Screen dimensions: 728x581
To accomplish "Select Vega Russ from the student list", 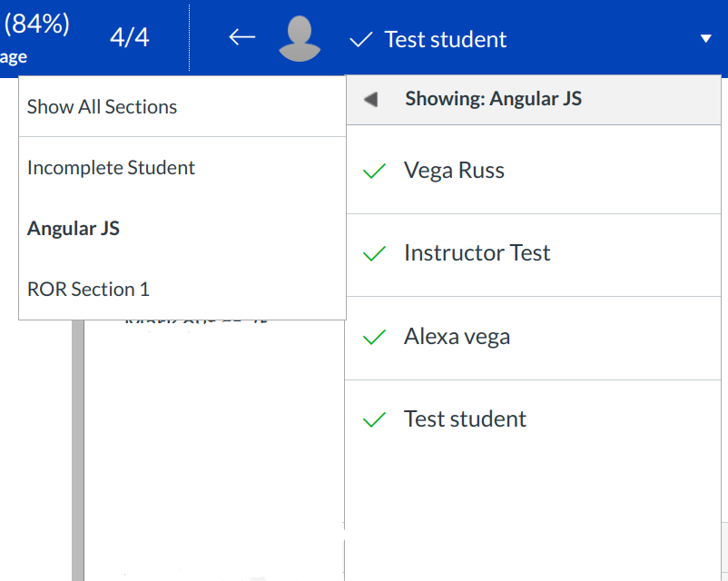I will point(454,171).
